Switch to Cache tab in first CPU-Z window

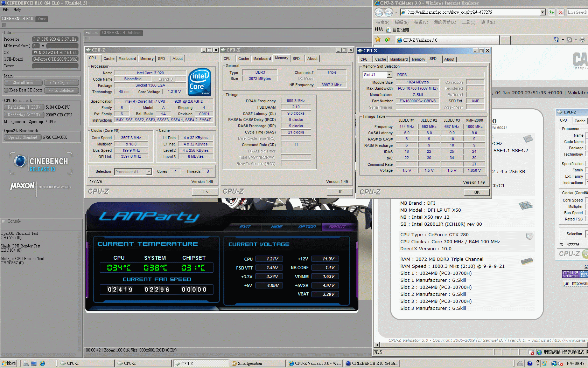click(109, 59)
